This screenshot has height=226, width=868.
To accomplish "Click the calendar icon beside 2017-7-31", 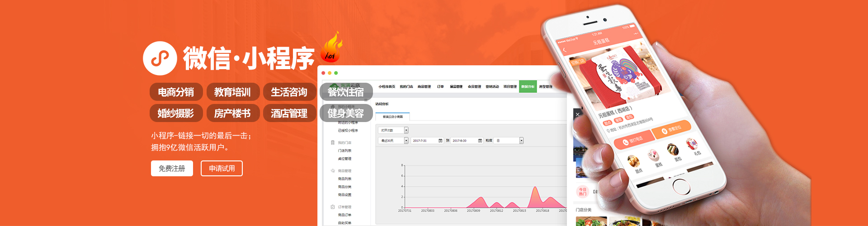I will [440, 141].
